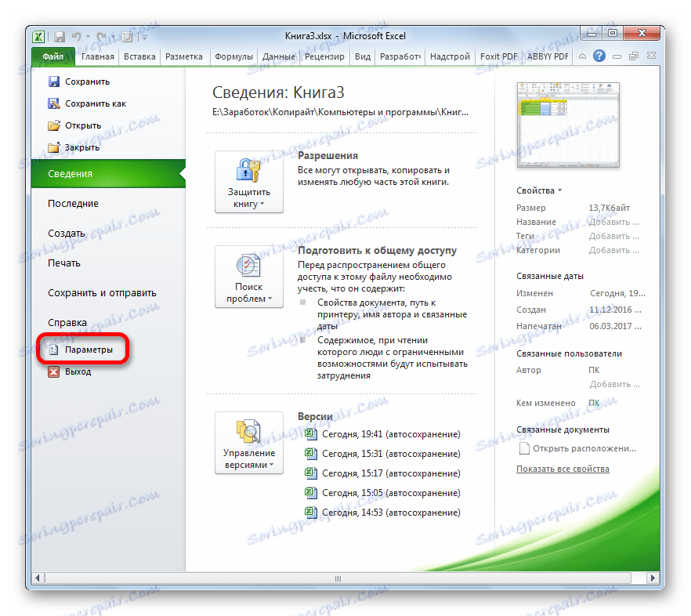
Task: Click Добавить next to Категории property
Action: click(614, 250)
